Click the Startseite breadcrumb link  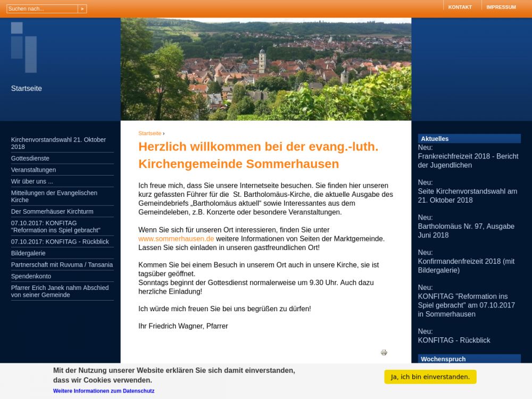click(149, 134)
